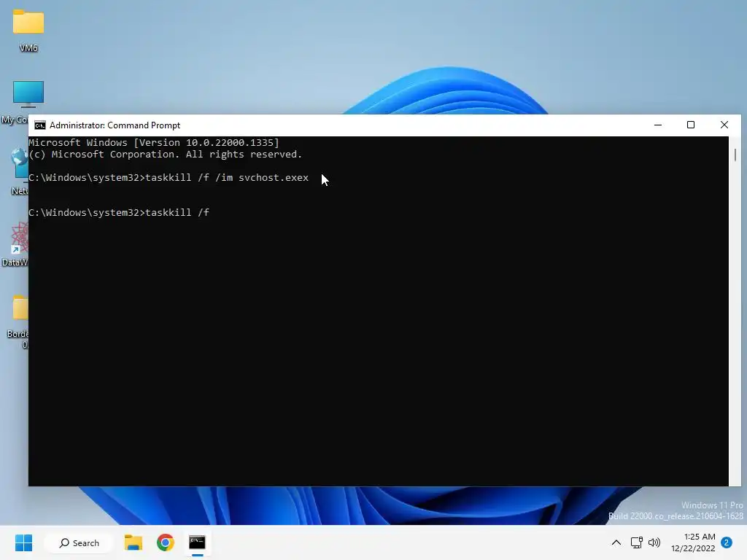Maximize the Command Prompt window
The image size is (747, 560).
[691, 125]
